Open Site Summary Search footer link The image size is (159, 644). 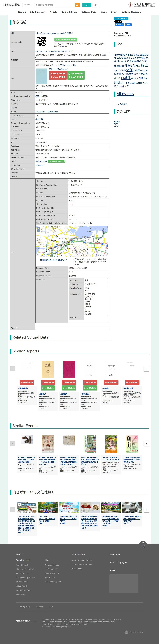[25, 569]
